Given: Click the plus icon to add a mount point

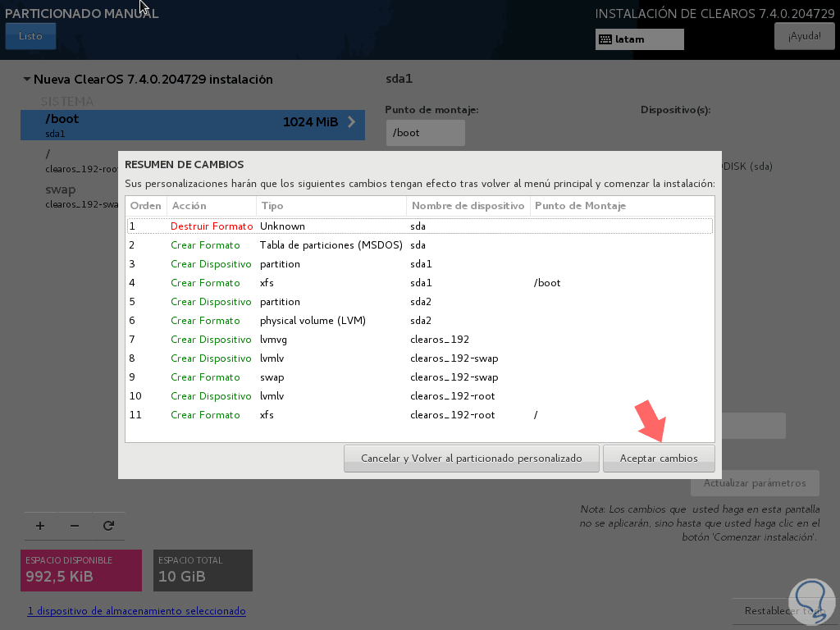Looking at the screenshot, I should [40, 526].
